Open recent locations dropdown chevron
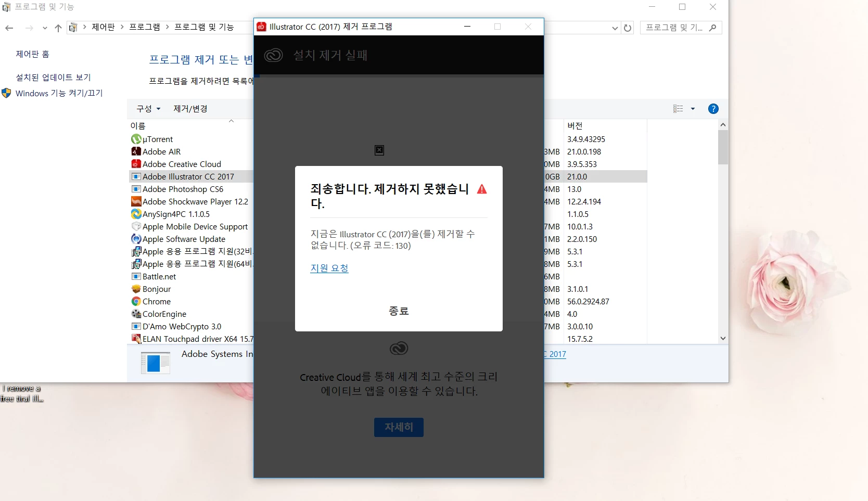This screenshot has width=868, height=501. point(45,28)
